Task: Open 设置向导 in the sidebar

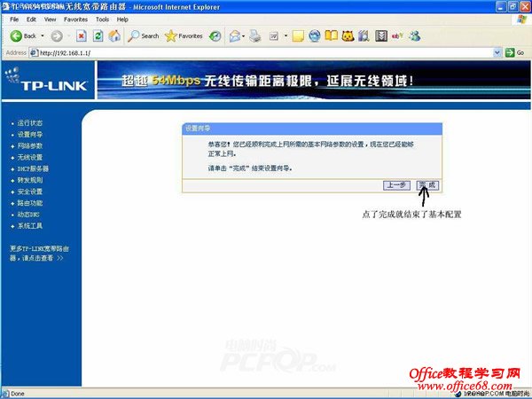Action: (x=30, y=135)
